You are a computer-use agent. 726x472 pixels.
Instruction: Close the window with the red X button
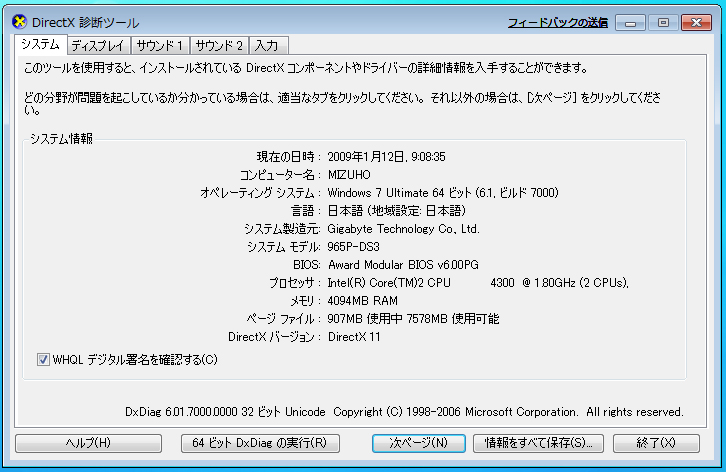click(696, 21)
